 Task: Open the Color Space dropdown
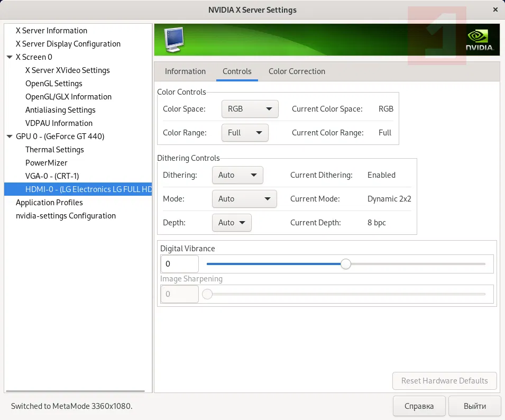pyautogui.click(x=250, y=109)
